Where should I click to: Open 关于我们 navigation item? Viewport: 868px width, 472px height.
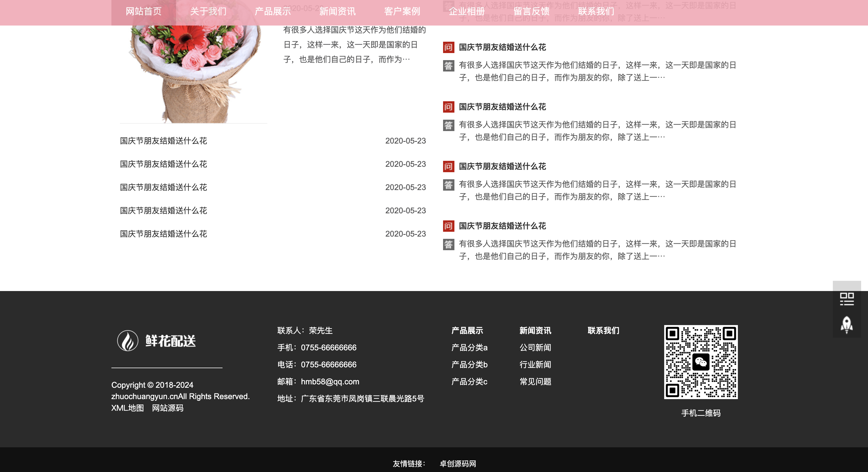pyautogui.click(x=208, y=11)
